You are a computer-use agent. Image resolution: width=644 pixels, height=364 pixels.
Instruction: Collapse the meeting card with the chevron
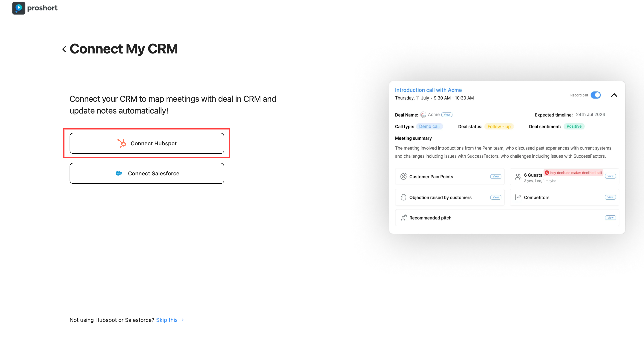(x=614, y=95)
